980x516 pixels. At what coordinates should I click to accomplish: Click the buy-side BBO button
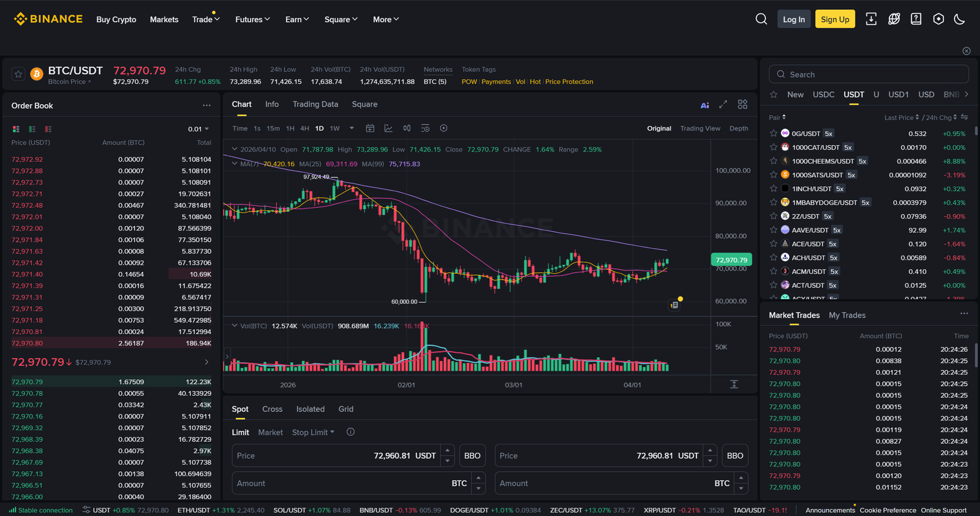pyautogui.click(x=472, y=456)
